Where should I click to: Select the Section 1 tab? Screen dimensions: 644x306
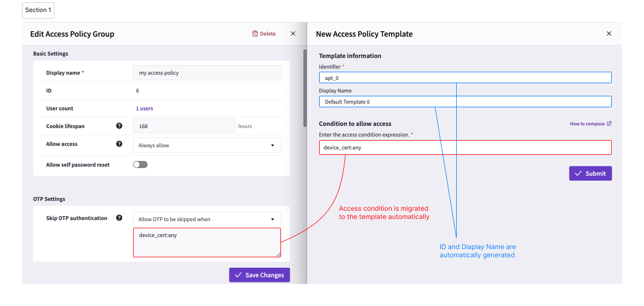(x=38, y=10)
